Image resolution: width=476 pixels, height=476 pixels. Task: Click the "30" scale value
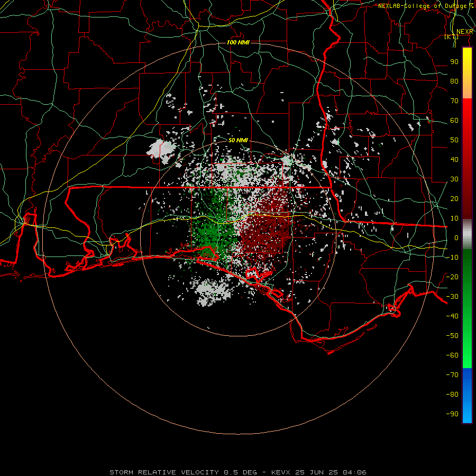(x=454, y=179)
